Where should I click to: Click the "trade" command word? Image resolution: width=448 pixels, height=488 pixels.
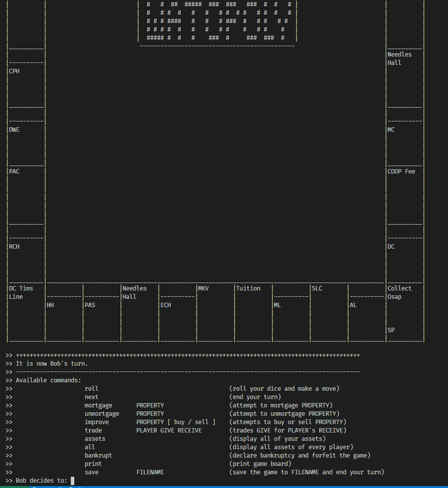tap(93, 431)
